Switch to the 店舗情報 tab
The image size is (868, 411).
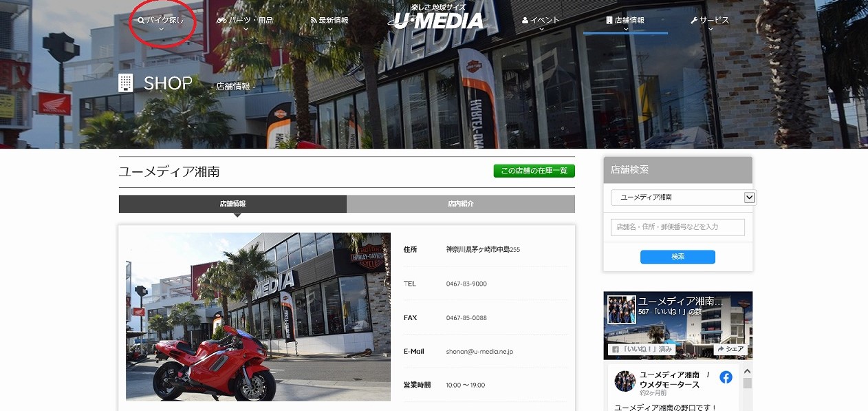(232, 204)
